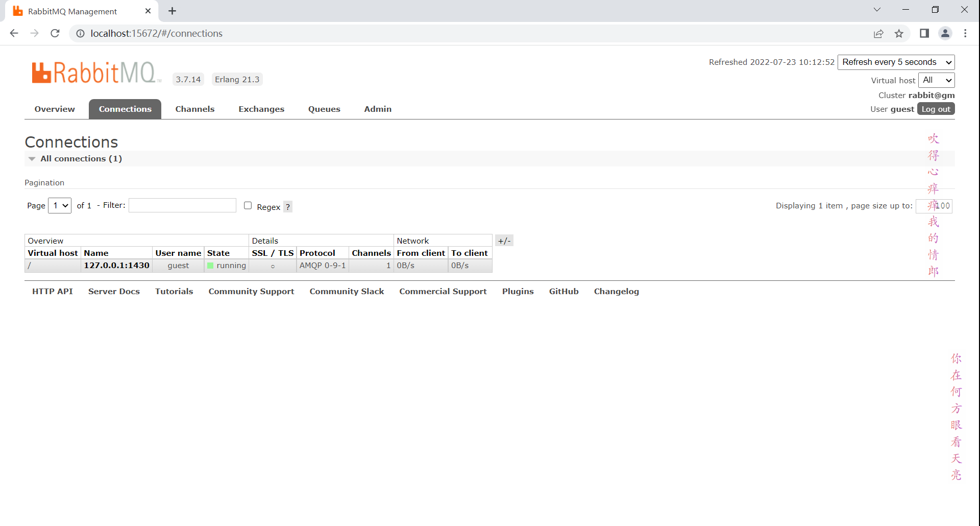Open the HTTP API link

tap(53, 291)
